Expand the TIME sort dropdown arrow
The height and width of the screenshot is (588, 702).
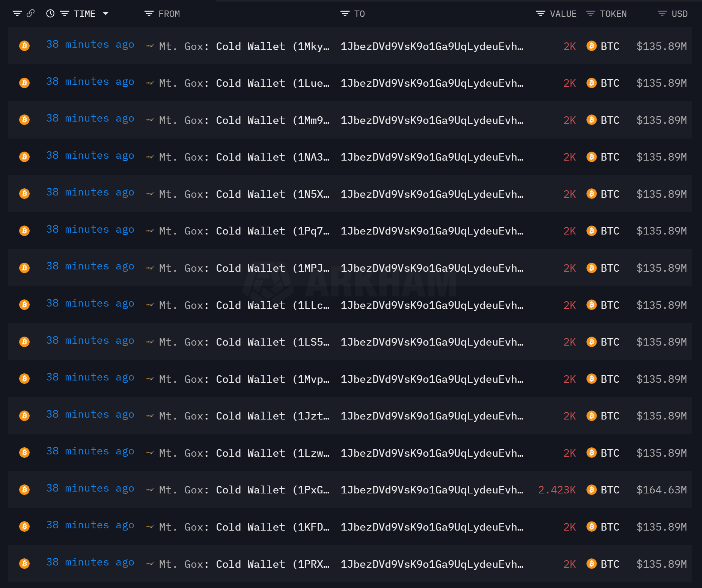coord(106,14)
